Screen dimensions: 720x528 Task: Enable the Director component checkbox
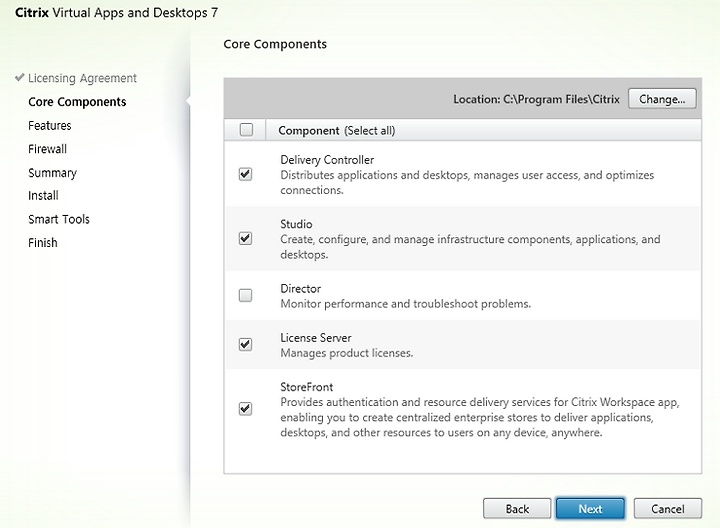(x=246, y=295)
